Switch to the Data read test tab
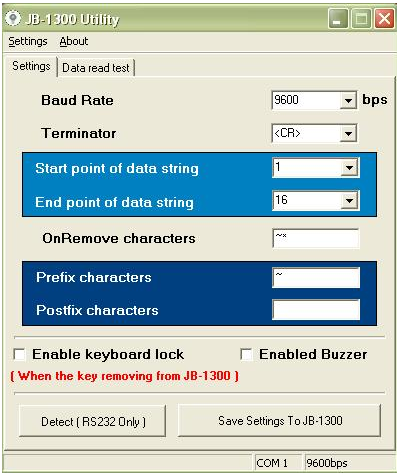 coord(96,68)
